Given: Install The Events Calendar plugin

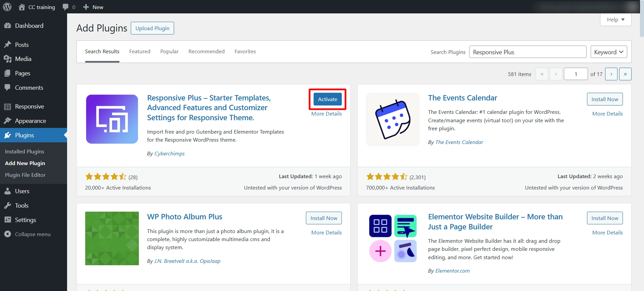Looking at the screenshot, I should (x=605, y=99).
